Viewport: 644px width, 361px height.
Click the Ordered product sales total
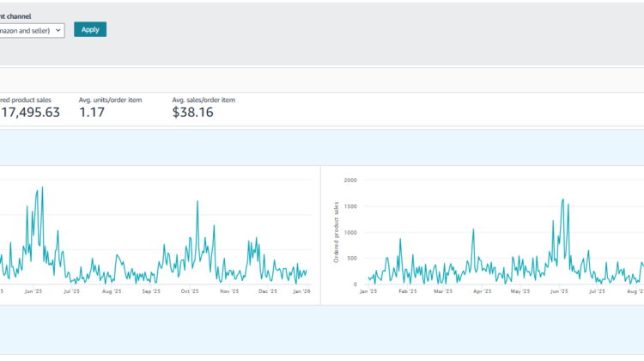(30, 112)
